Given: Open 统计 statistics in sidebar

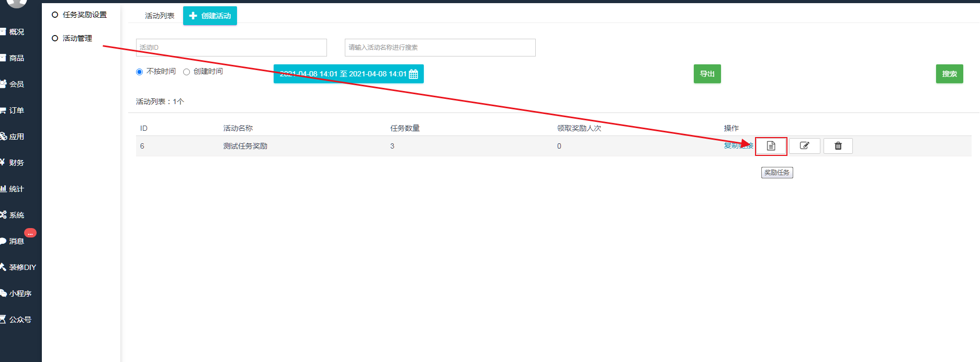Looking at the screenshot, I should click(x=16, y=189).
